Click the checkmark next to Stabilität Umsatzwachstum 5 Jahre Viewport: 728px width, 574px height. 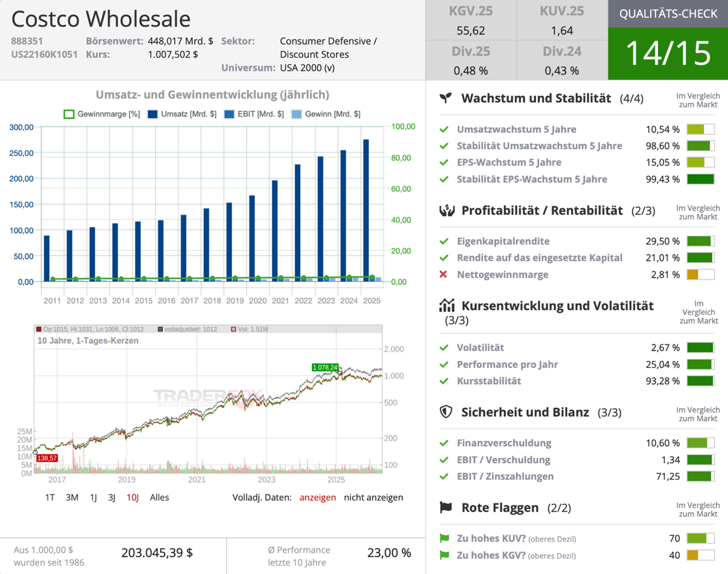pos(444,146)
